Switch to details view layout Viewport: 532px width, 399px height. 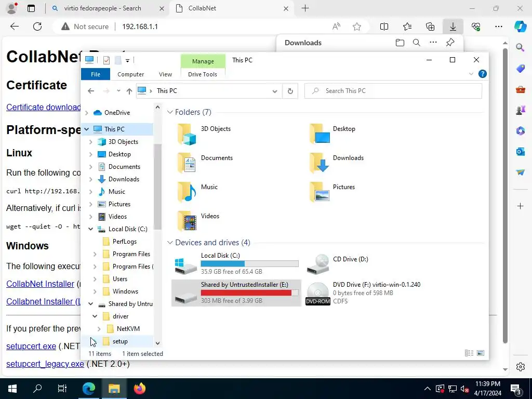coord(469,353)
